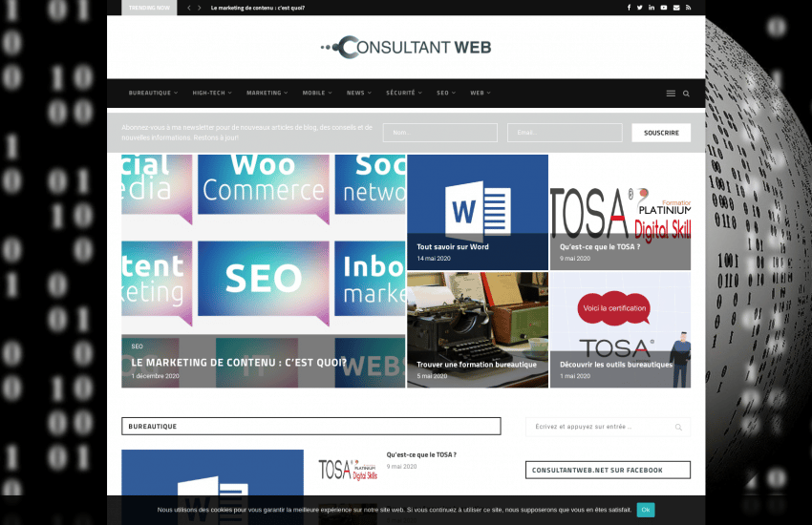The width and height of the screenshot is (812, 525).
Task: Show next trending headline arrow
Action: [x=200, y=8]
